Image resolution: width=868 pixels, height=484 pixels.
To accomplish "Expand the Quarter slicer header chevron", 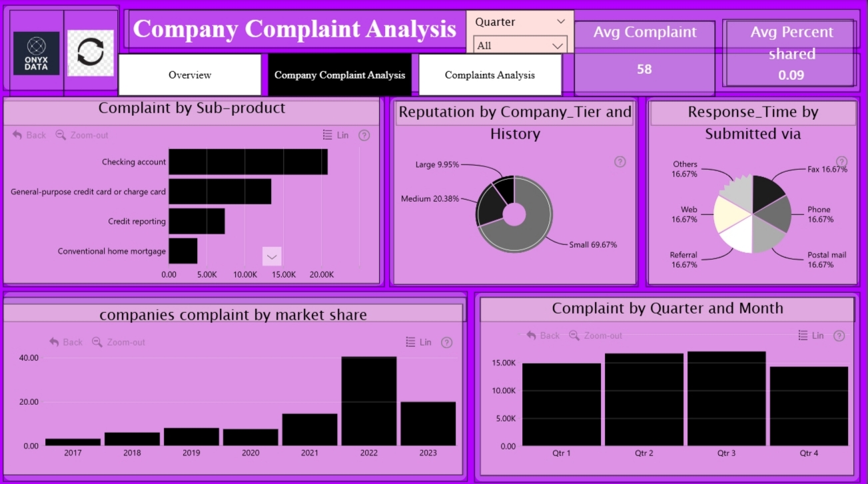I will 560,22.
